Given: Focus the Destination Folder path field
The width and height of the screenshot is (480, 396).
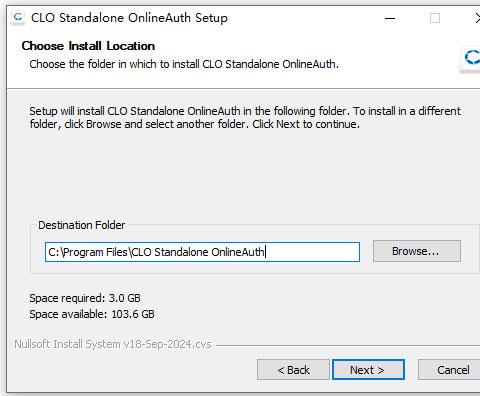Looking at the screenshot, I should click(x=202, y=252).
